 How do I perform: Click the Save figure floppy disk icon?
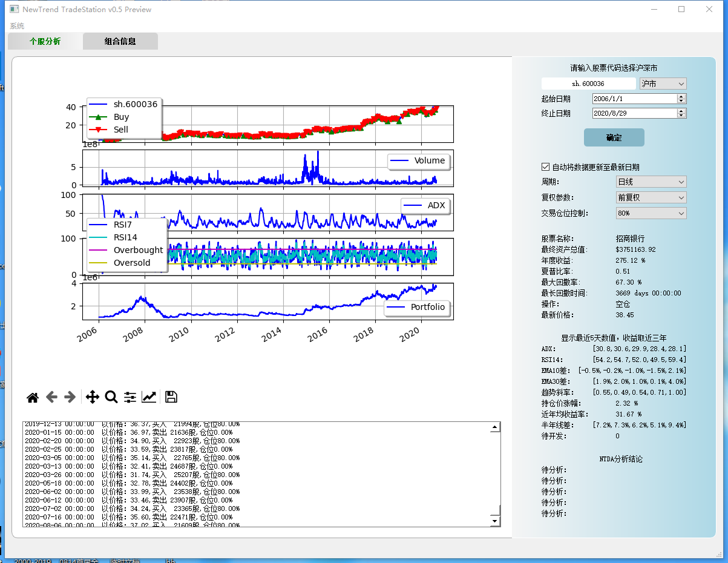[x=171, y=397]
